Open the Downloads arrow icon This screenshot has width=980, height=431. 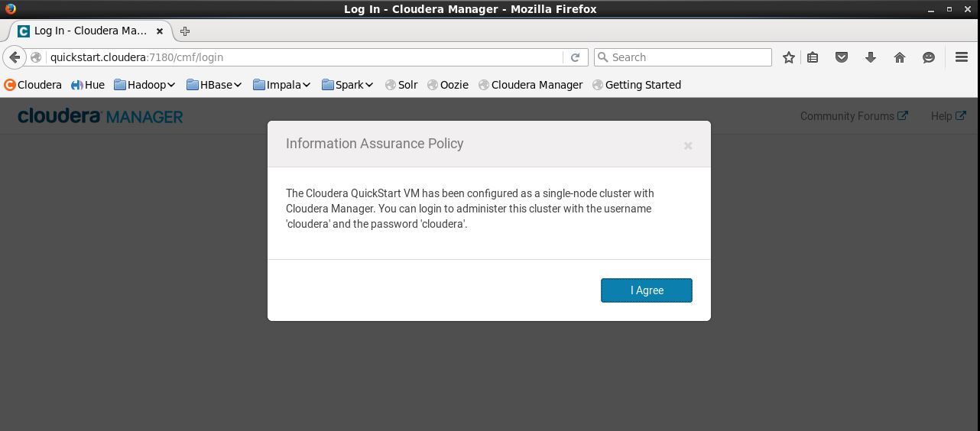point(871,57)
